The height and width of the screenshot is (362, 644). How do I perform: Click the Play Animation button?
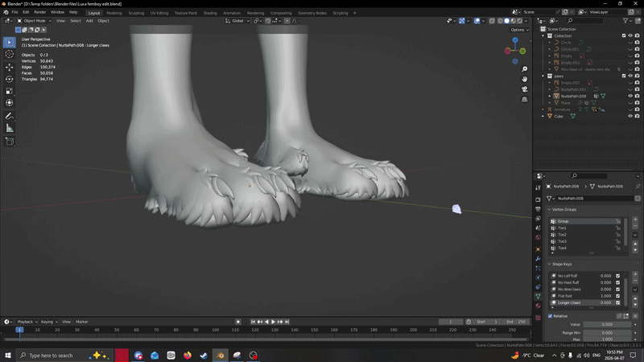coord(274,322)
